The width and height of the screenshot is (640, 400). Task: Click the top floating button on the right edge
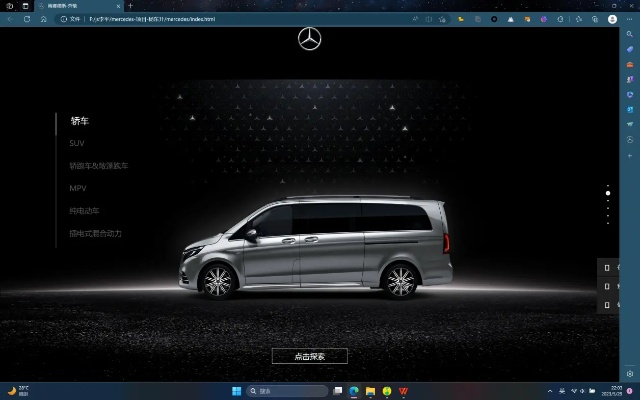point(607,268)
